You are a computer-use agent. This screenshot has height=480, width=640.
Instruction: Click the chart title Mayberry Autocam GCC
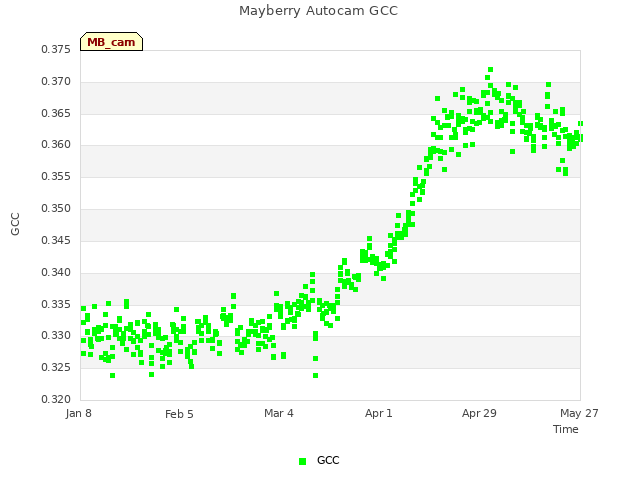[x=318, y=11]
